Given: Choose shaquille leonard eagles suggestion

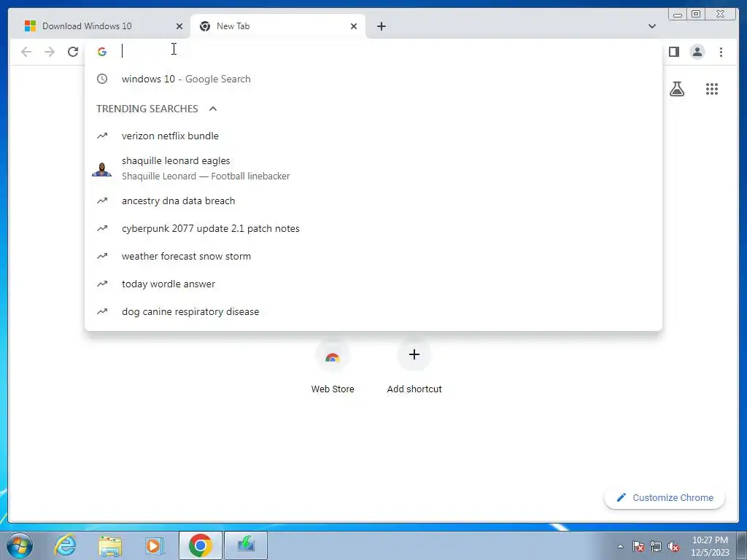Looking at the screenshot, I should pos(373,168).
